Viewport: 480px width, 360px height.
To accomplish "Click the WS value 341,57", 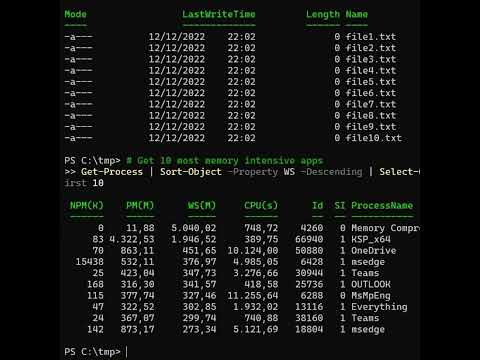I will point(199,285).
